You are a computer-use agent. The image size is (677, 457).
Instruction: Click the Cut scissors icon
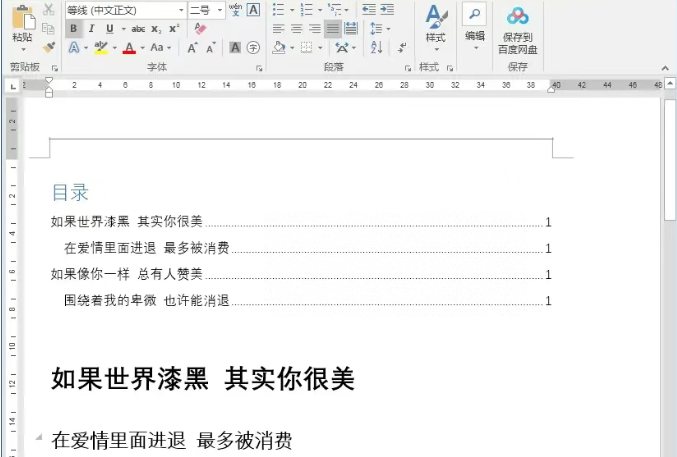click(49, 10)
